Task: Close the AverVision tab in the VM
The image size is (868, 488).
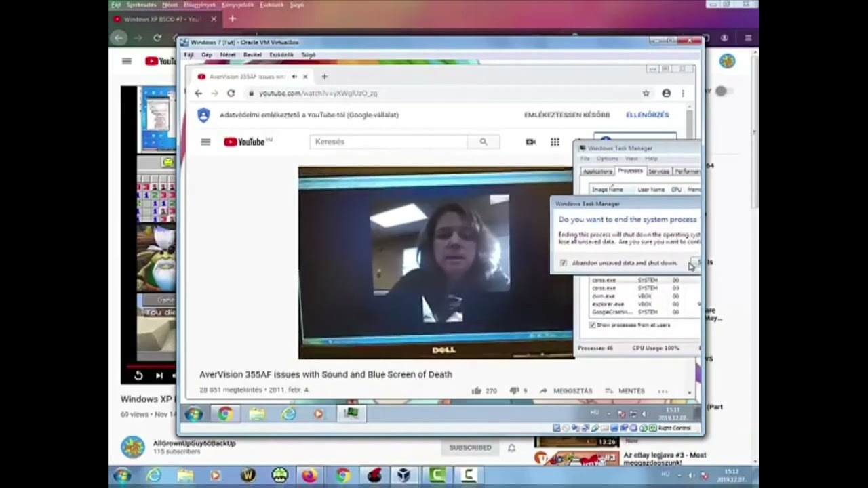Action: click(x=305, y=77)
